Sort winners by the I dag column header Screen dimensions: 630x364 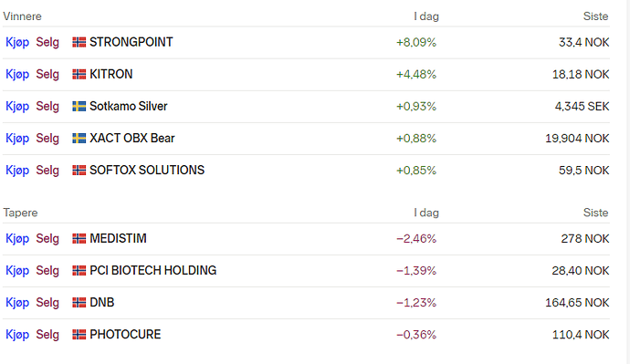coord(426,16)
